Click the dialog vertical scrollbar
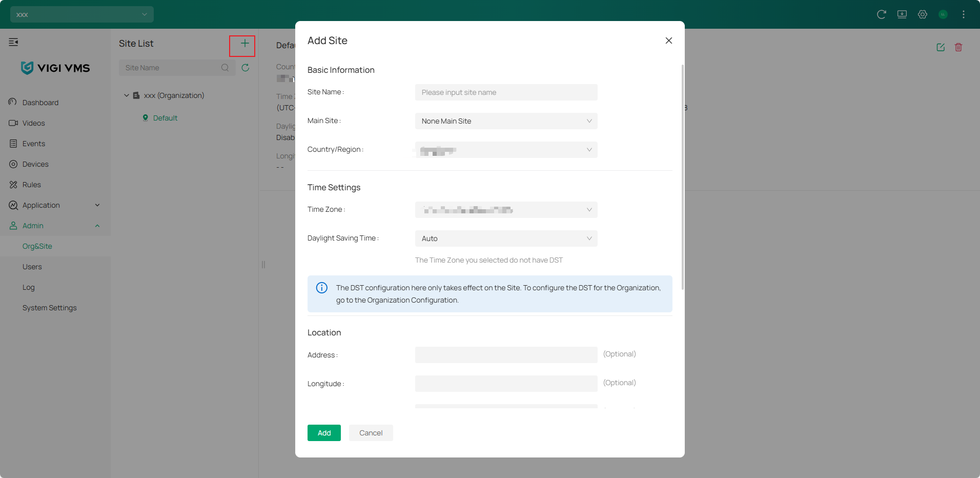980x478 pixels. (x=683, y=177)
